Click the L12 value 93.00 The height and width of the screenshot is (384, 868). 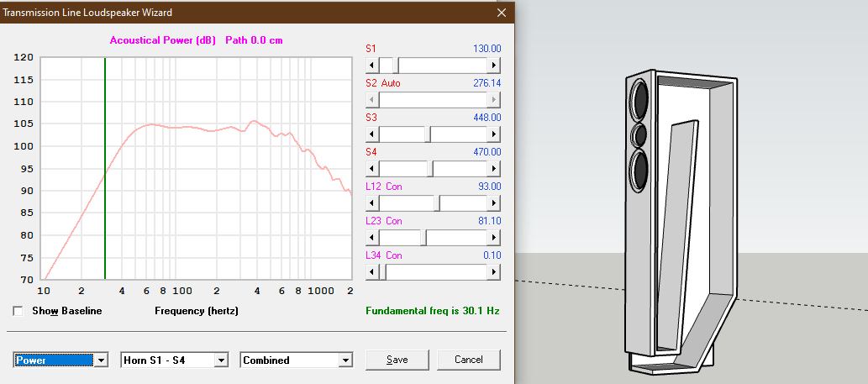click(489, 187)
